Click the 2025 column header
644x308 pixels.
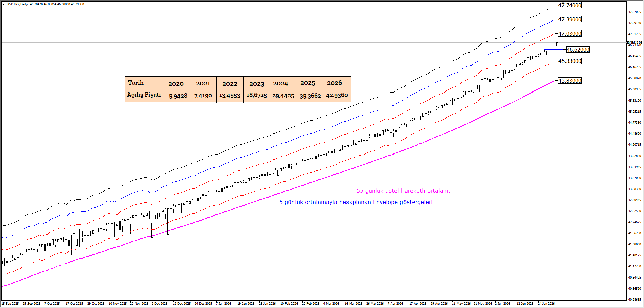coord(310,83)
